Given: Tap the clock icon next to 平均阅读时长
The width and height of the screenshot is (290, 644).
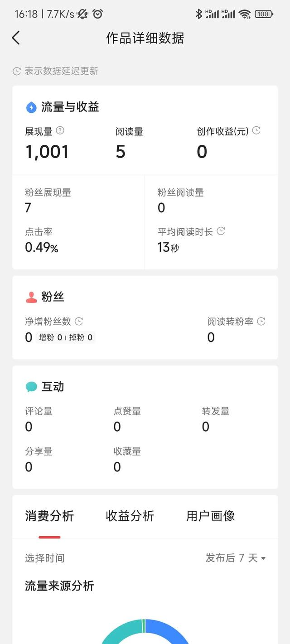Looking at the screenshot, I should [x=221, y=231].
